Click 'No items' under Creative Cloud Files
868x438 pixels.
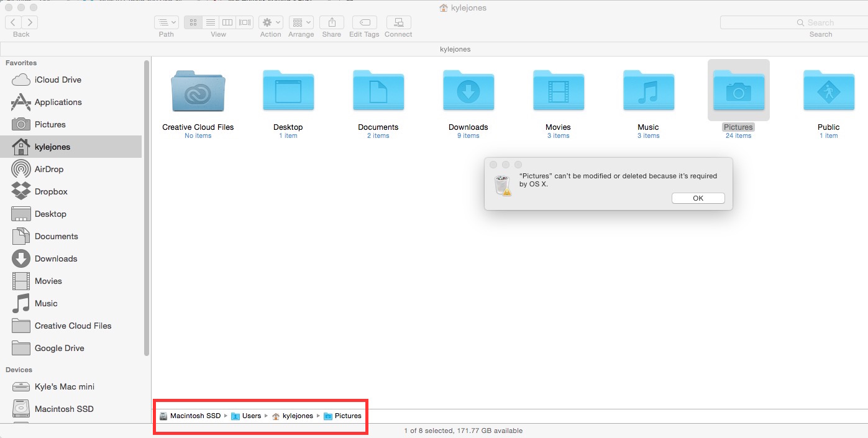198,136
